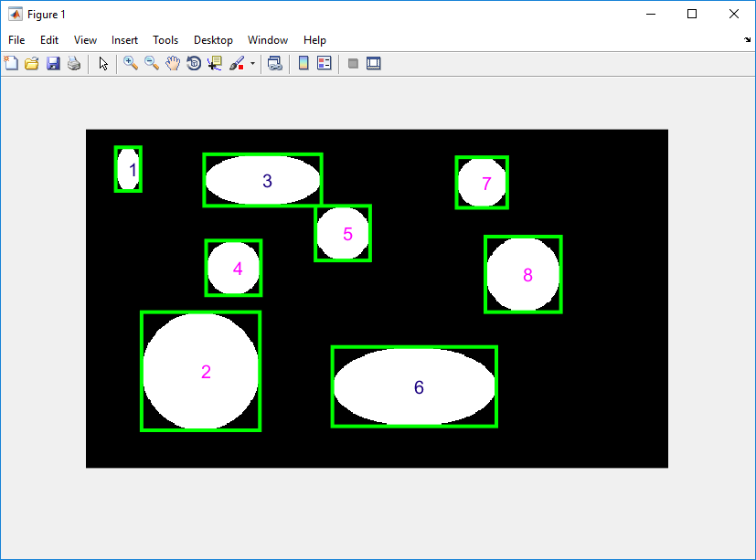Open the File menu

[x=16, y=40]
